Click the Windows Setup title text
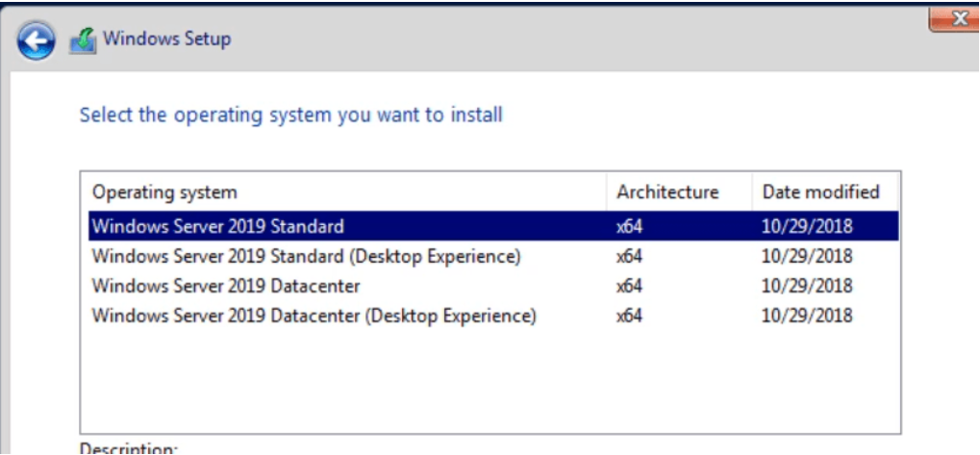The height and width of the screenshot is (455, 980). click(x=167, y=38)
